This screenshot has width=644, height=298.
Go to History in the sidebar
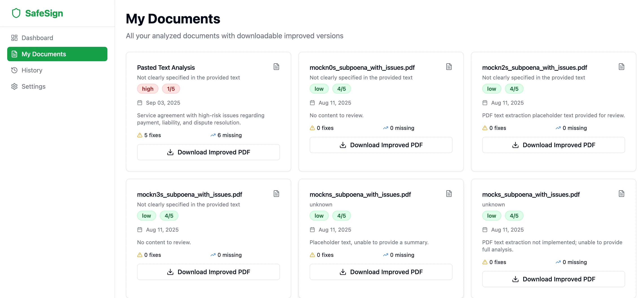(31, 70)
